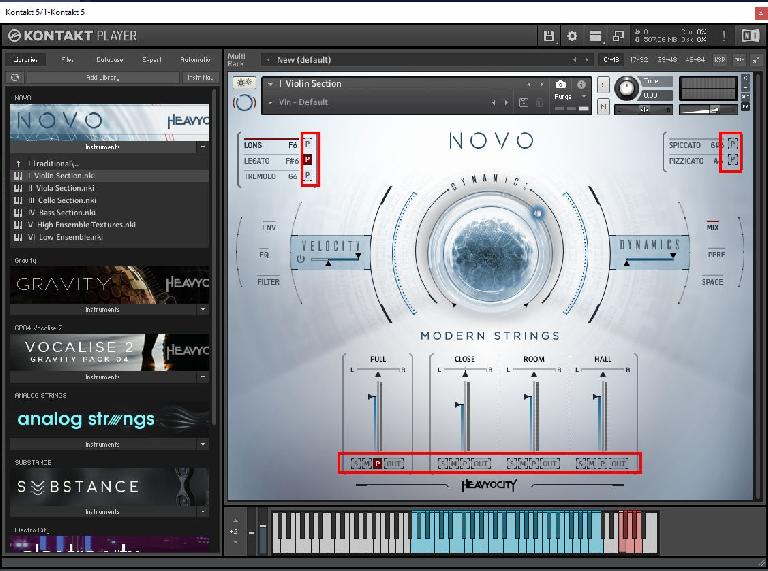Click the Tune knob
The height and width of the screenshot is (571, 768).
626,88
